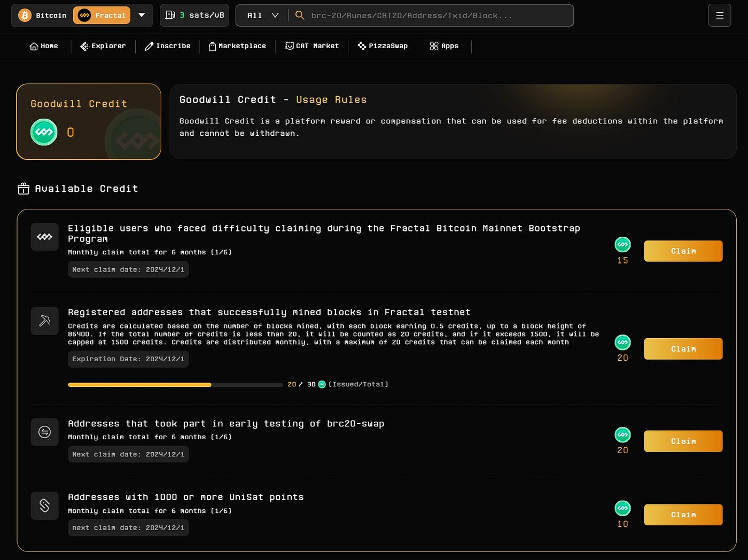Click 'Expiration Date: 2024/12/1' badge
Viewport: 748px width, 560px height.
[128, 359]
